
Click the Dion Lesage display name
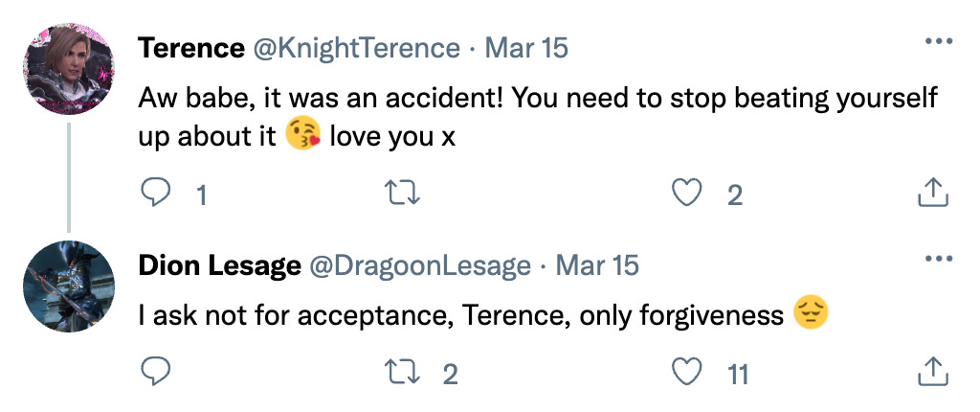point(219,265)
